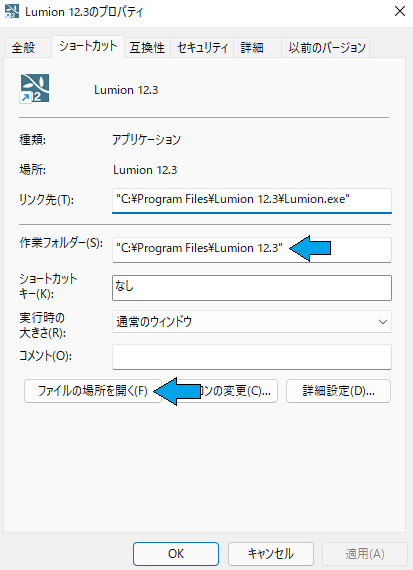
Task: Click the 作業フォルダー input field
Action: coord(252,249)
